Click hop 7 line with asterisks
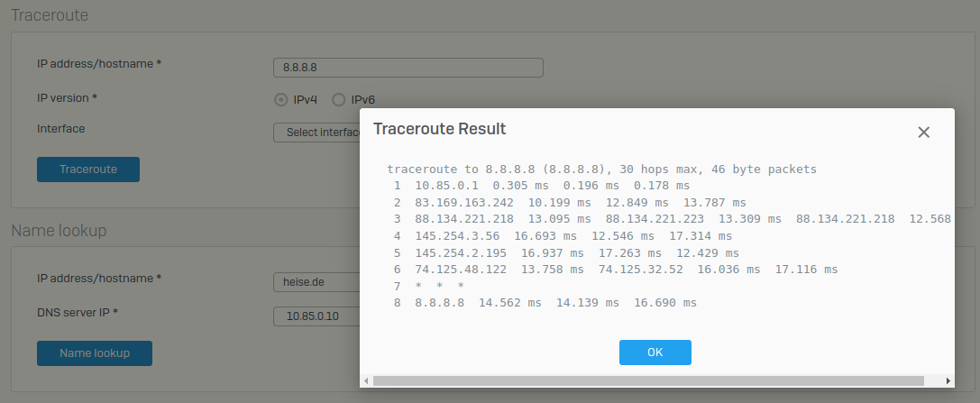 pyautogui.click(x=429, y=286)
